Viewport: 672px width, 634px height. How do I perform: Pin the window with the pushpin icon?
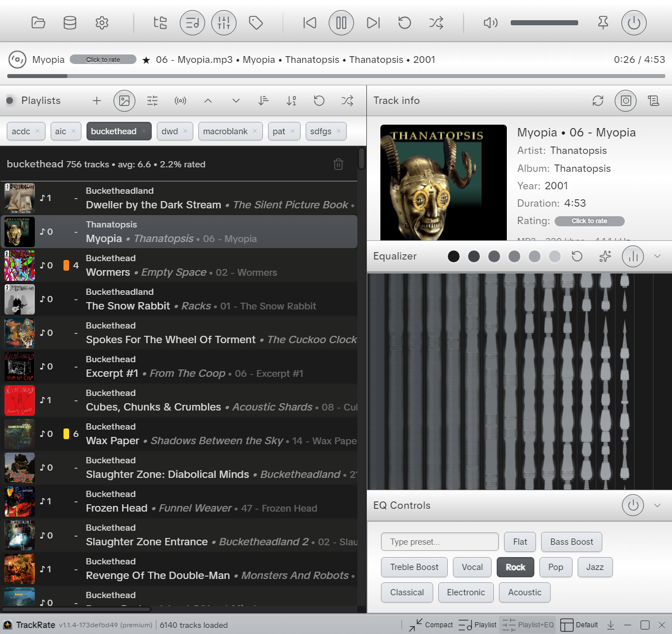click(x=603, y=23)
